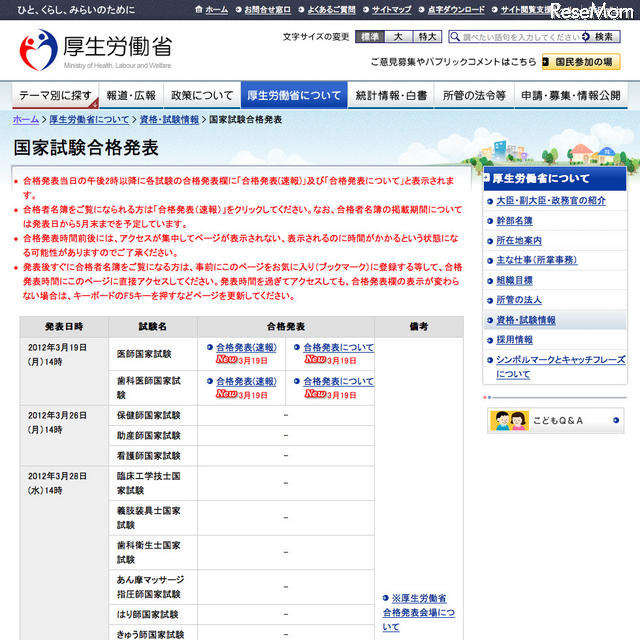
Task: Open 申請・募集・情報公開 navigation tab
Action: 571,95
